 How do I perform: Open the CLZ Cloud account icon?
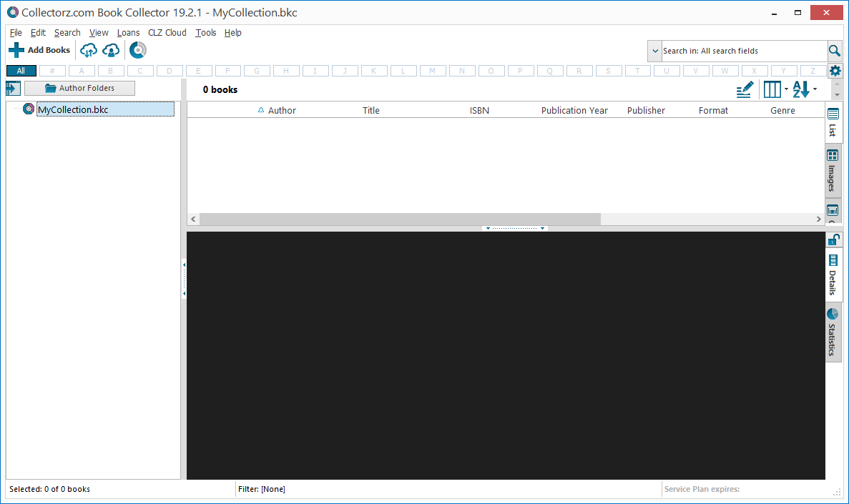111,50
